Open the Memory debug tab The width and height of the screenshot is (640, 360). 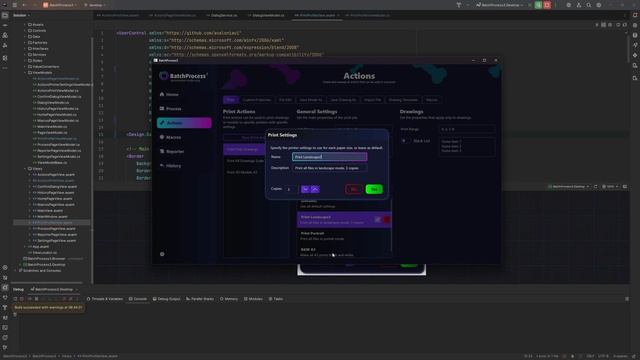tap(229, 299)
